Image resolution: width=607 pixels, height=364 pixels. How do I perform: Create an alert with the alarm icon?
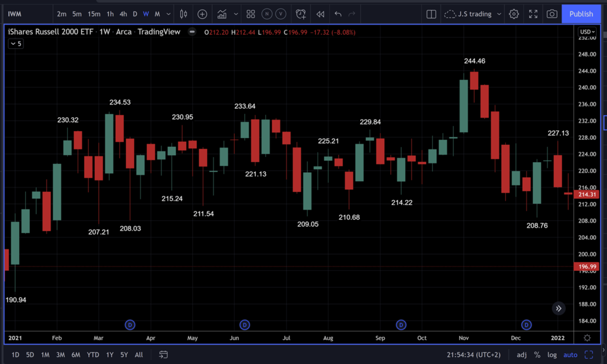tap(301, 15)
